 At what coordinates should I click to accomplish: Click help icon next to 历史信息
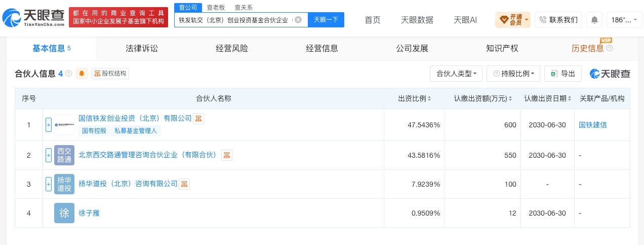point(610,49)
